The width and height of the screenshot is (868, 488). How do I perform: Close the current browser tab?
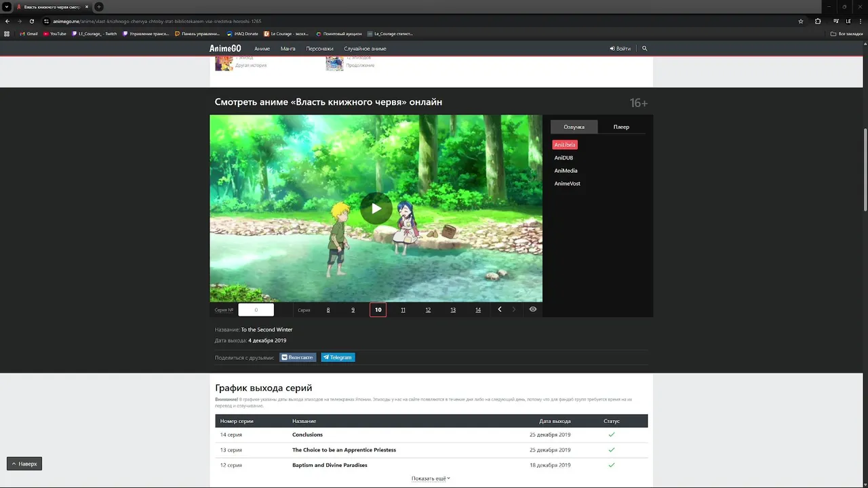coord(87,7)
